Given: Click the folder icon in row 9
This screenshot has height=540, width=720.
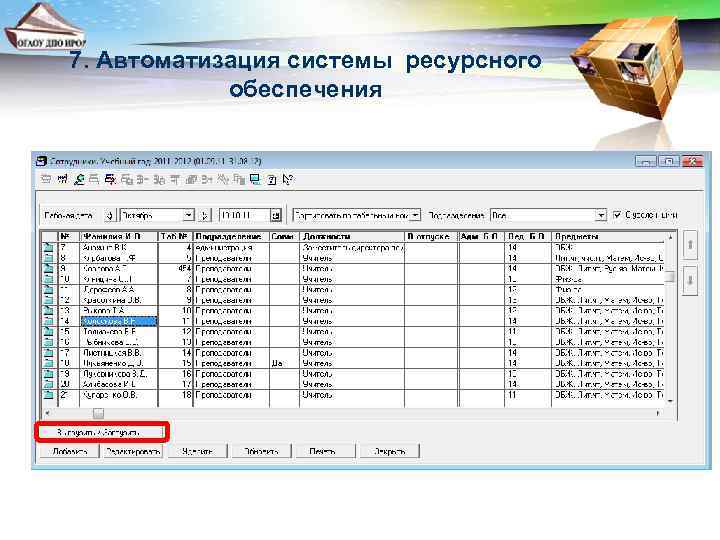Looking at the screenshot, I should (x=49, y=269).
